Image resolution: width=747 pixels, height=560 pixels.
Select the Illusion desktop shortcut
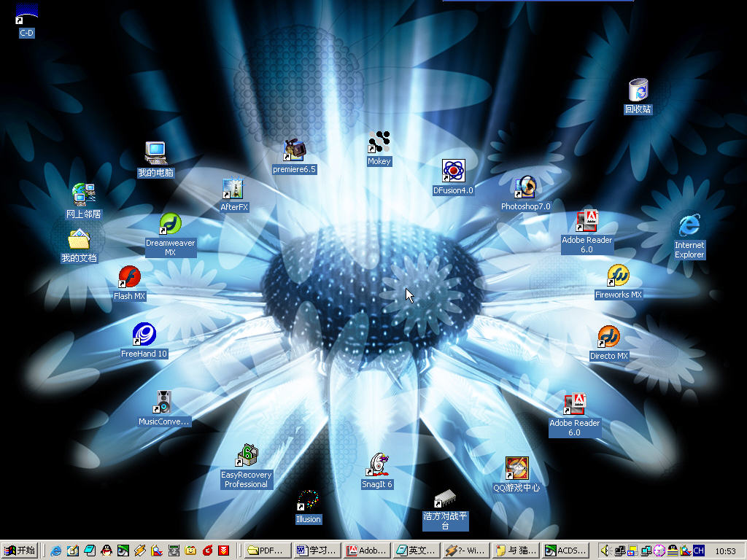(x=309, y=507)
